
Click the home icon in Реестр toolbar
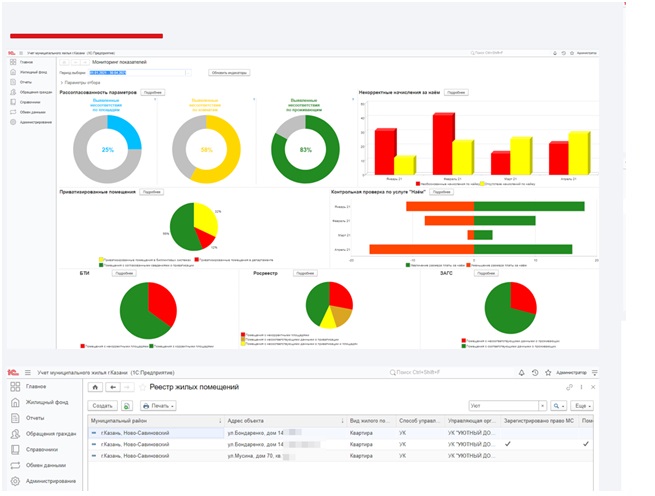click(95, 387)
